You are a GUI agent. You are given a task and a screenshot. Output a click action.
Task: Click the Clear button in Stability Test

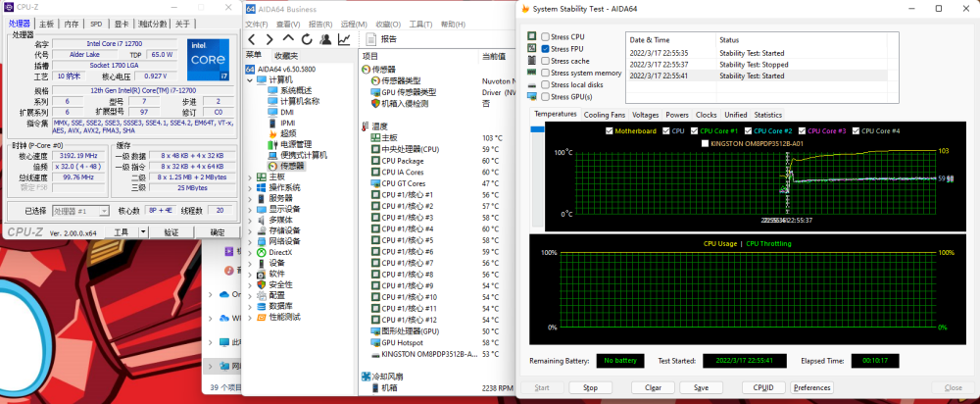coord(653,387)
